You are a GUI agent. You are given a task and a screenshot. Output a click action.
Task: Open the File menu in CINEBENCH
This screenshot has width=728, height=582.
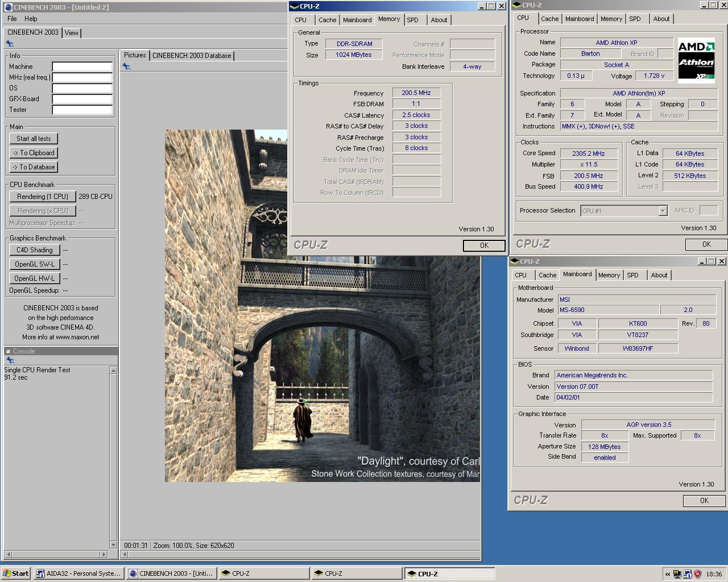pos(12,19)
